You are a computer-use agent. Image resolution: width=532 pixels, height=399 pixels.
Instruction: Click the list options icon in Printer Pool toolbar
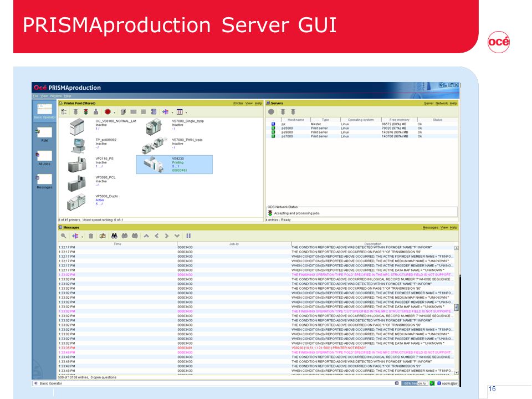coord(63,111)
